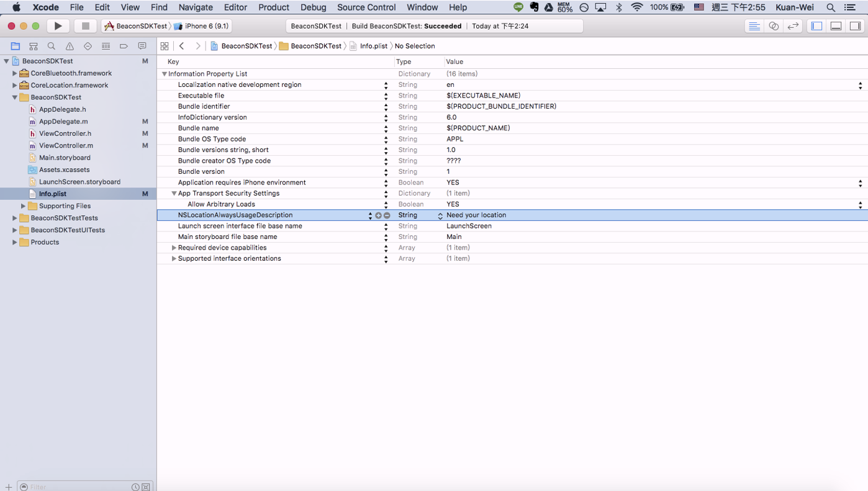The image size is (868, 491).
Task: Remove the NSLocationAlwaysUsageDescription row
Action: (x=387, y=215)
